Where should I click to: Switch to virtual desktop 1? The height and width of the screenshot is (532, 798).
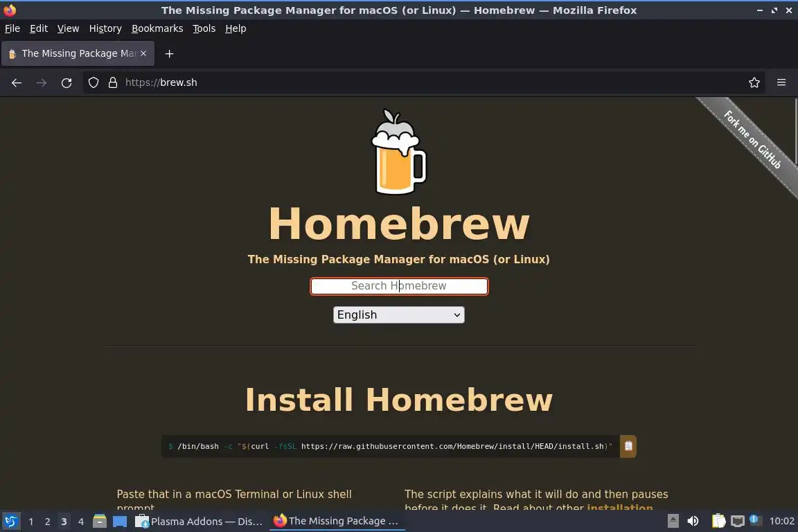pyautogui.click(x=31, y=522)
